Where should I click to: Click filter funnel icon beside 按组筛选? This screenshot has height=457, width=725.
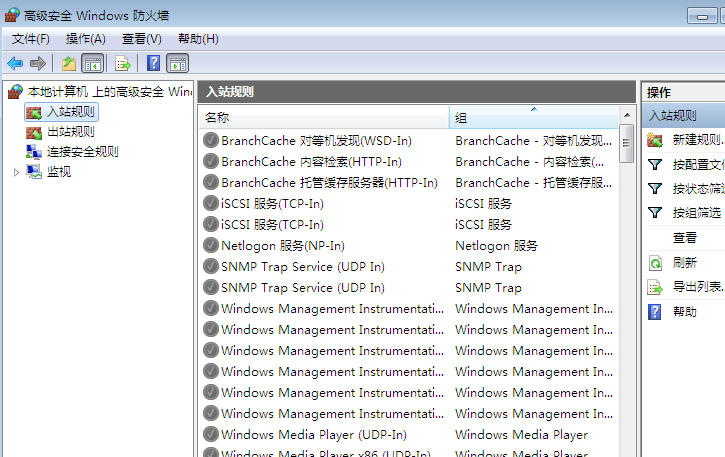pos(655,213)
